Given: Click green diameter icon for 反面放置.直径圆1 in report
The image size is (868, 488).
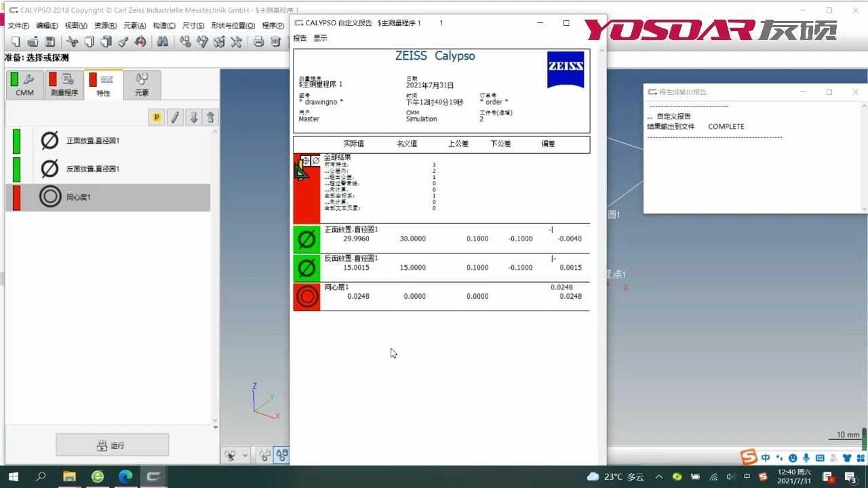Looking at the screenshot, I should 307,268.
